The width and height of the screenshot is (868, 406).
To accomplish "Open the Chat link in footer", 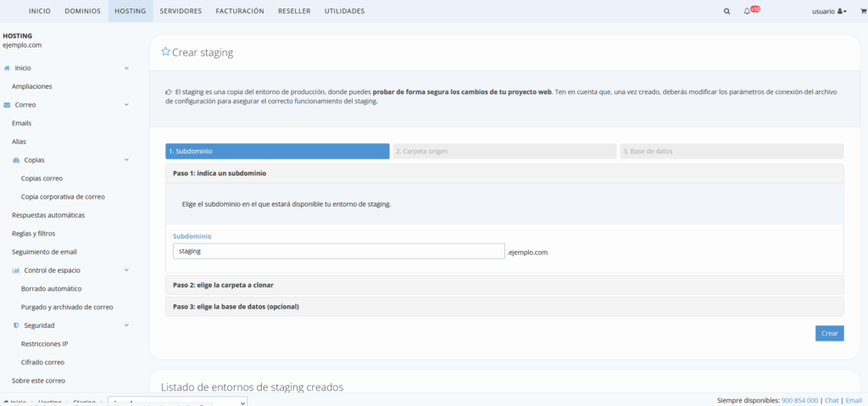I will [832, 400].
